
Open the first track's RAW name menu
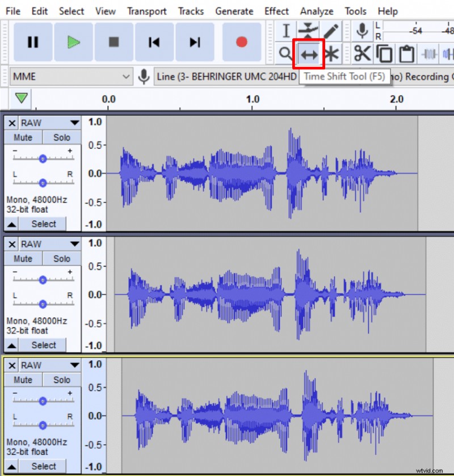(49, 123)
